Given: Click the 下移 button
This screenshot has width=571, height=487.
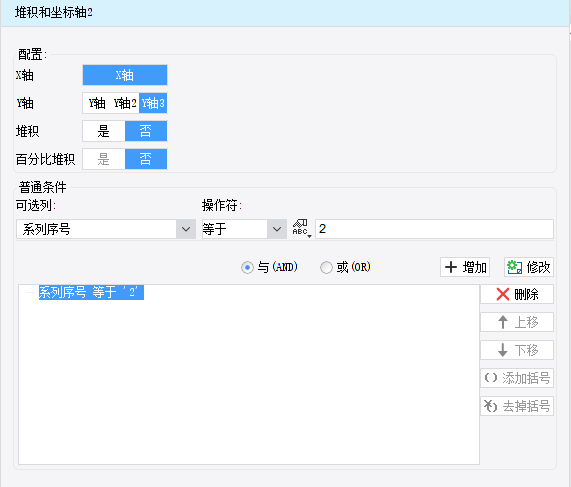Looking at the screenshot, I should (517, 350).
